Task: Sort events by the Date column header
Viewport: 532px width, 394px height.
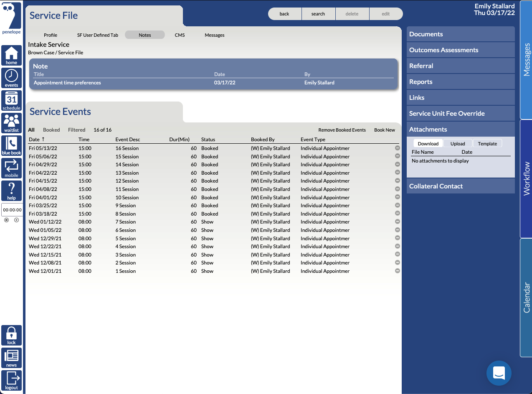Action: (36, 139)
